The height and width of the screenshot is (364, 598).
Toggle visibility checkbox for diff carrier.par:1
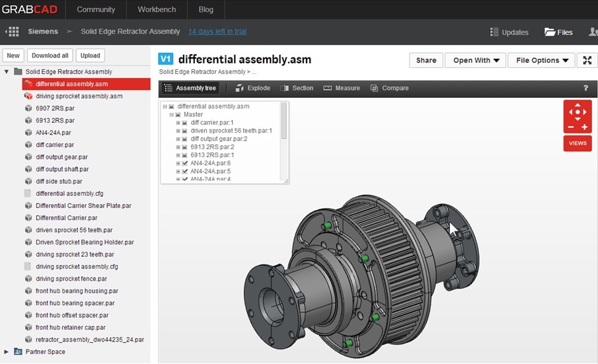coord(184,123)
